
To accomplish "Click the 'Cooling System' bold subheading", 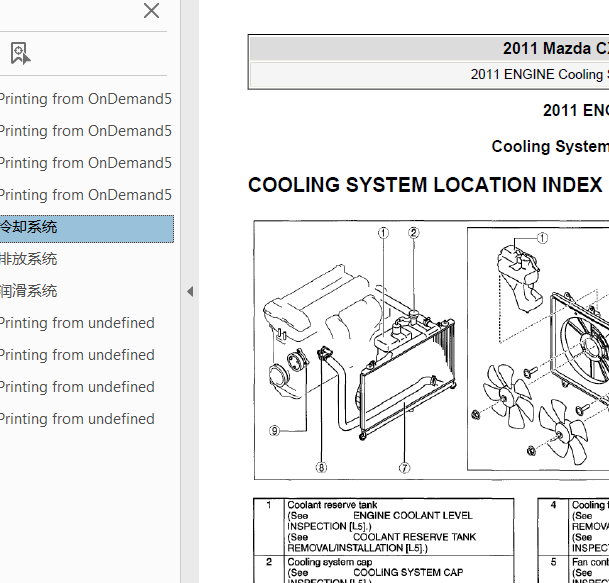I will 550,146.
